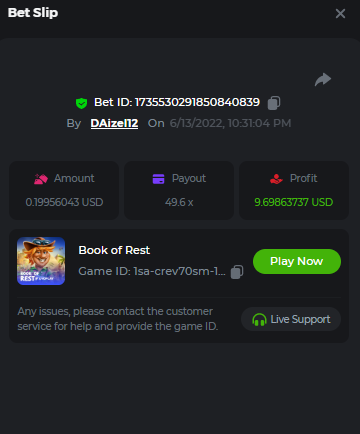
Task: Close the Bet Slip panel
Action: [340, 14]
